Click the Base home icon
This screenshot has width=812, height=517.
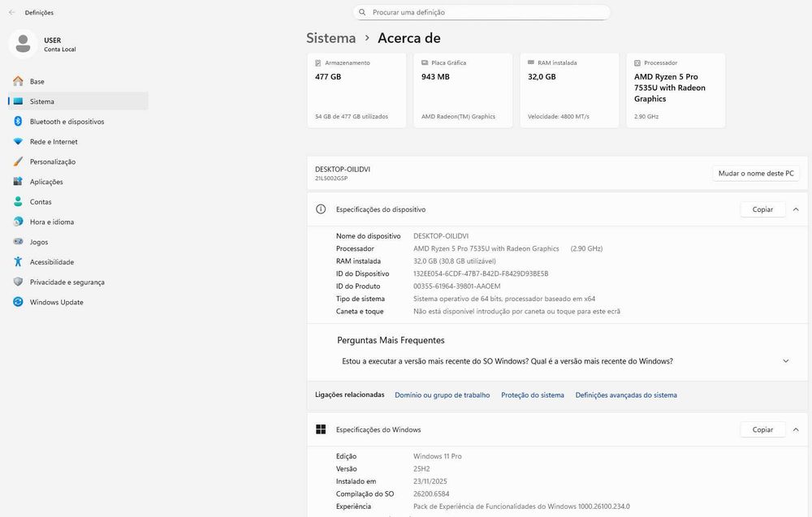point(18,81)
